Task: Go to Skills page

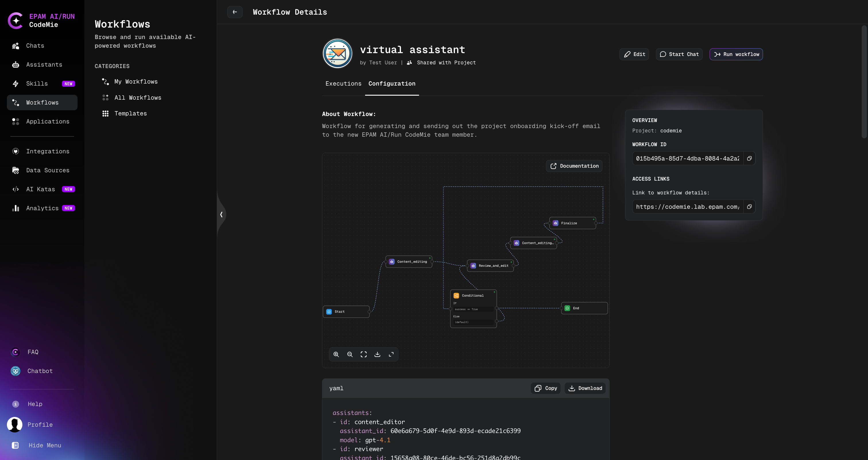Action: pyautogui.click(x=42, y=84)
